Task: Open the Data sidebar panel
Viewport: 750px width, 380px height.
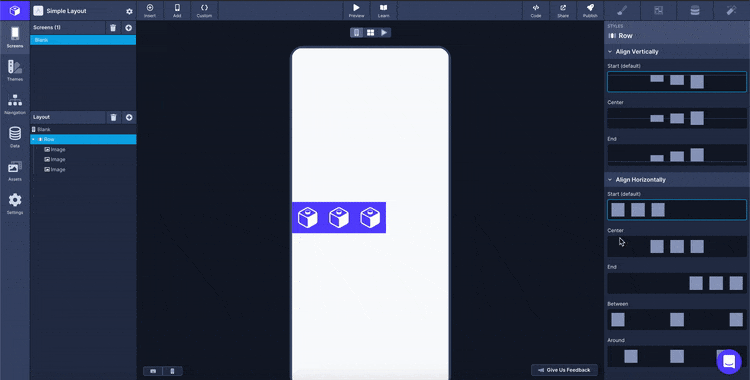Action: 15,137
